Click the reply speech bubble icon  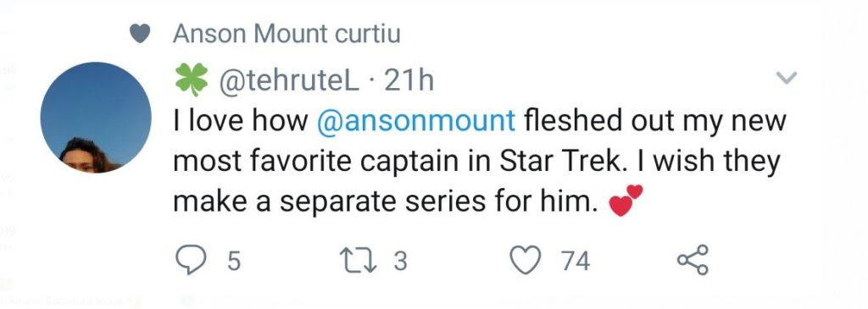click(x=190, y=260)
